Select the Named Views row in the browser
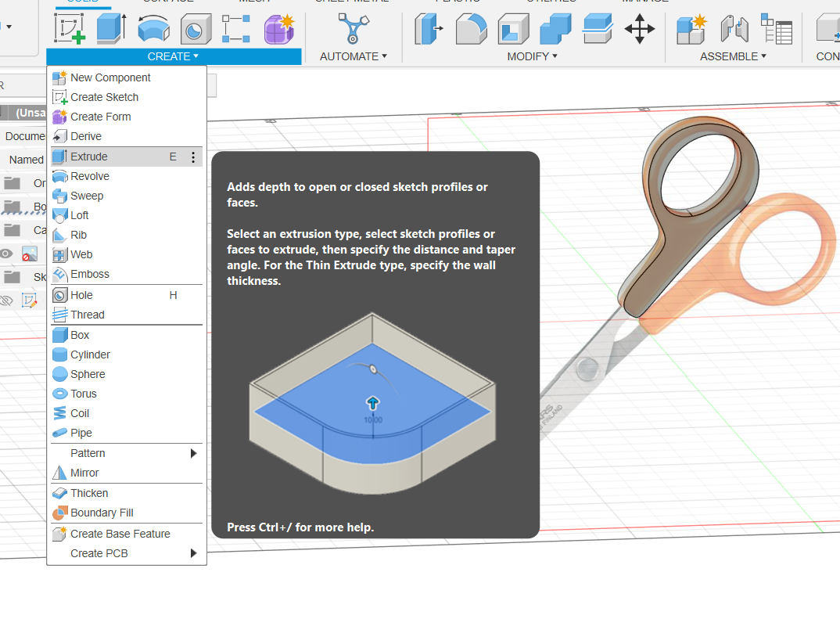This screenshot has width=840, height=637. (x=23, y=160)
